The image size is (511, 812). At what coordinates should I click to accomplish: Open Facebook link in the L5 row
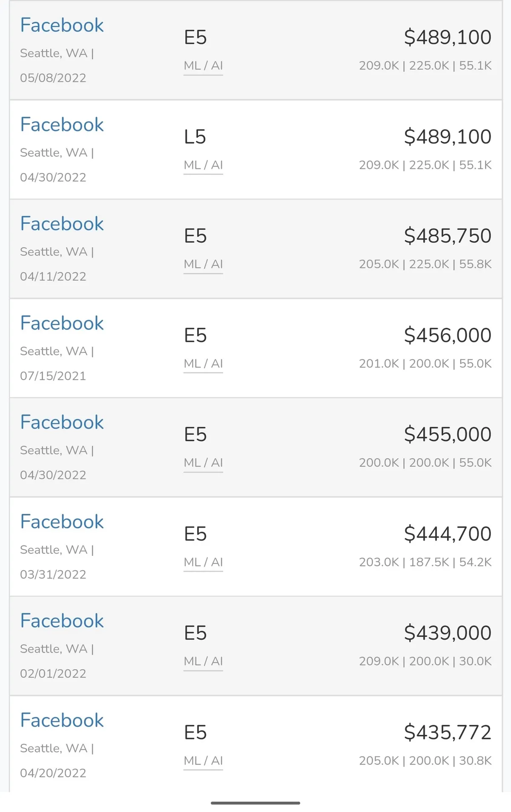(x=62, y=125)
